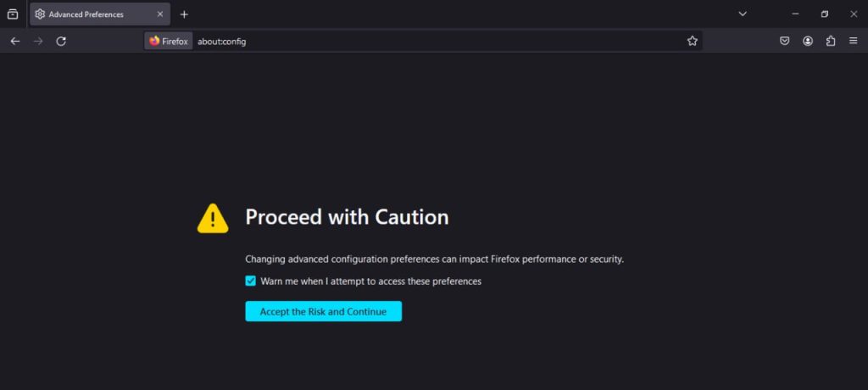Open the Firefox account icon
This screenshot has width=868, height=390.
(x=808, y=41)
